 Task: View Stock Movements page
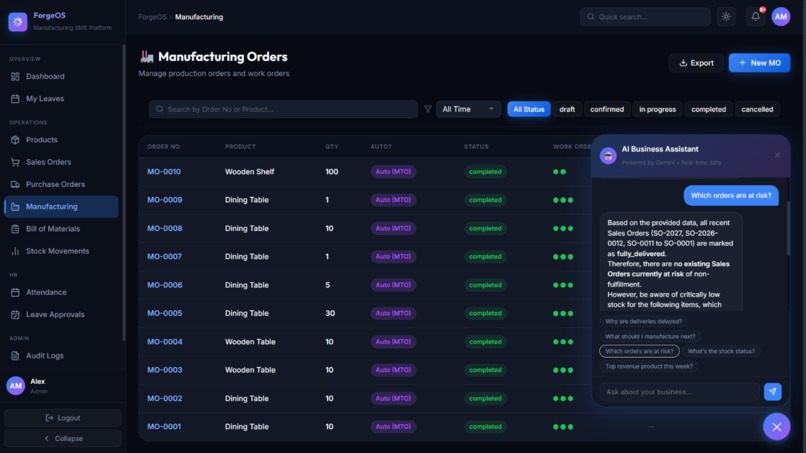tap(62, 251)
